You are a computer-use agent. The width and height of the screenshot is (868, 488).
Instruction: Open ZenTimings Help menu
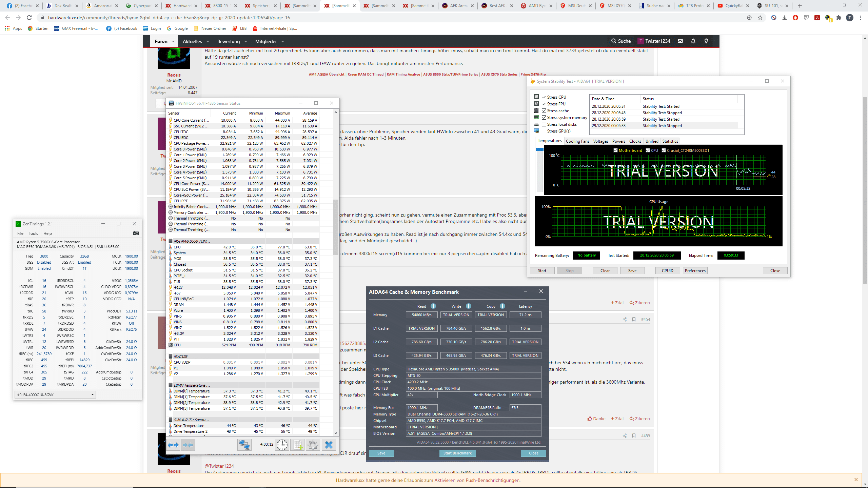click(x=47, y=233)
